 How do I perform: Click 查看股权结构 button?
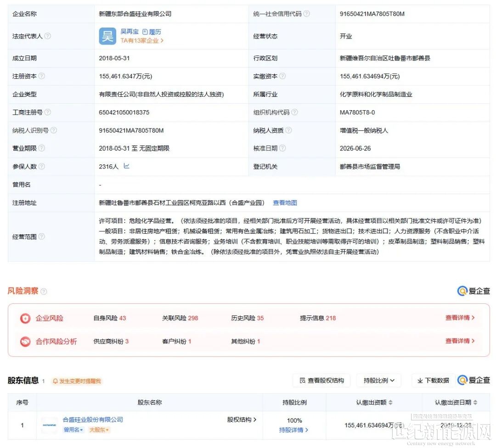tap(321, 381)
